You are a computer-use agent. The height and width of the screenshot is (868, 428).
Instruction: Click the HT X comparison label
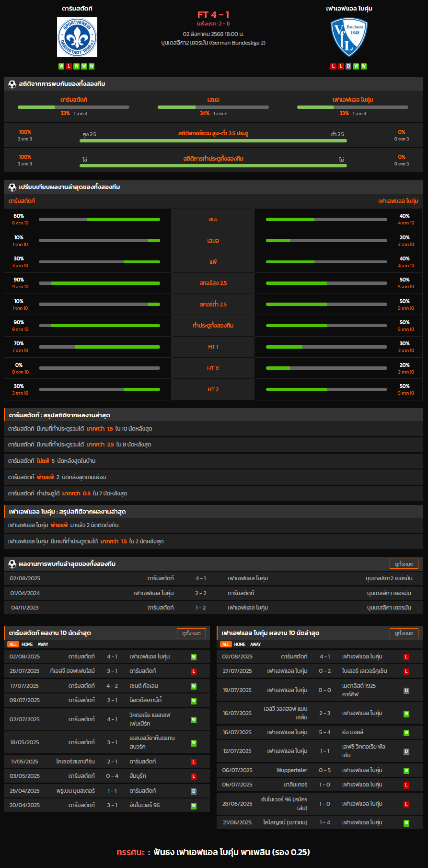coord(213,368)
